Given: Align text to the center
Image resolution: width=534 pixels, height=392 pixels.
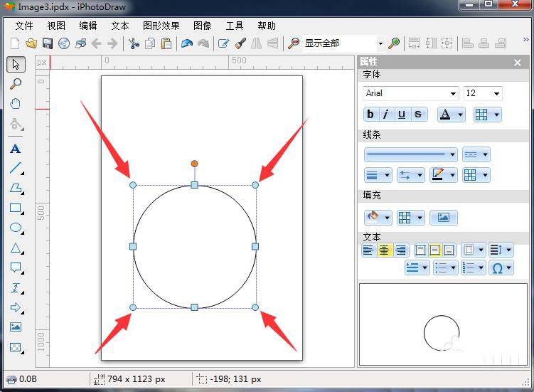Looking at the screenshot, I should tap(385, 250).
